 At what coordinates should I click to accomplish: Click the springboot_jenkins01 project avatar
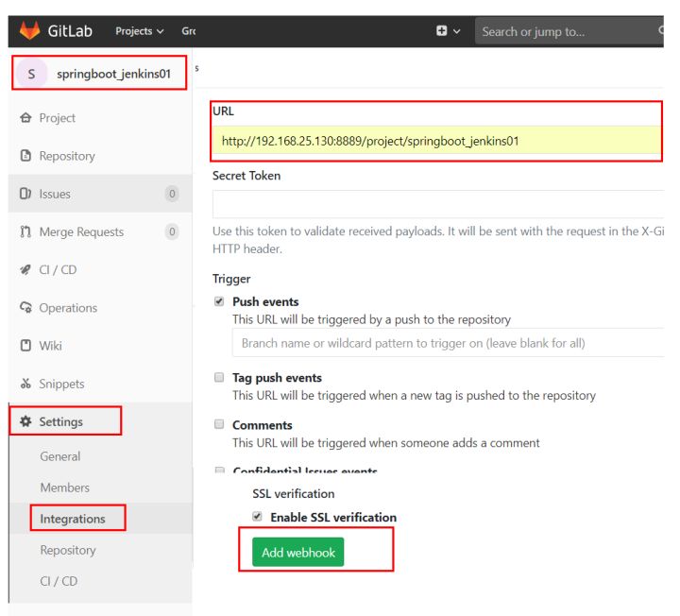click(x=31, y=74)
